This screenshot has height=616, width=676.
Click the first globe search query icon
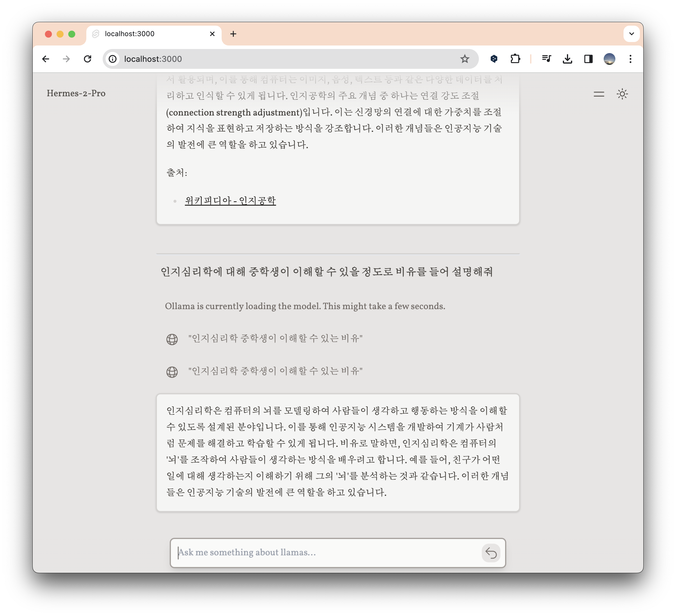pyautogui.click(x=172, y=339)
